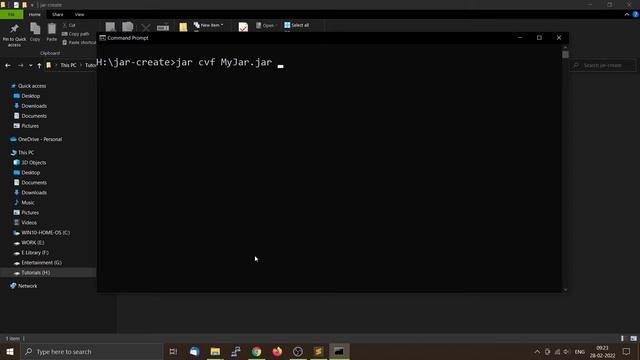Viewport: 640px width, 360px height.
Task: Switch Explorer to Large icons view in the status bar
Action: coord(633,338)
